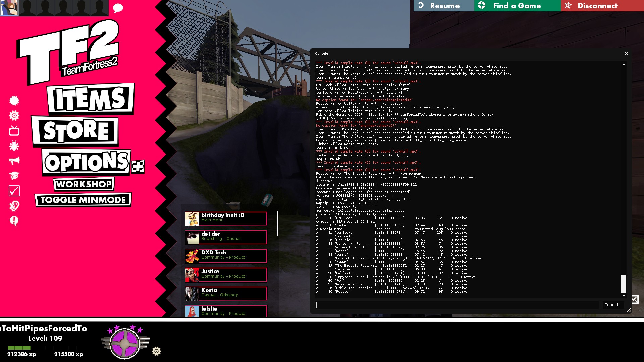
Task: Click the mute players ear icon
Action: click(14, 206)
